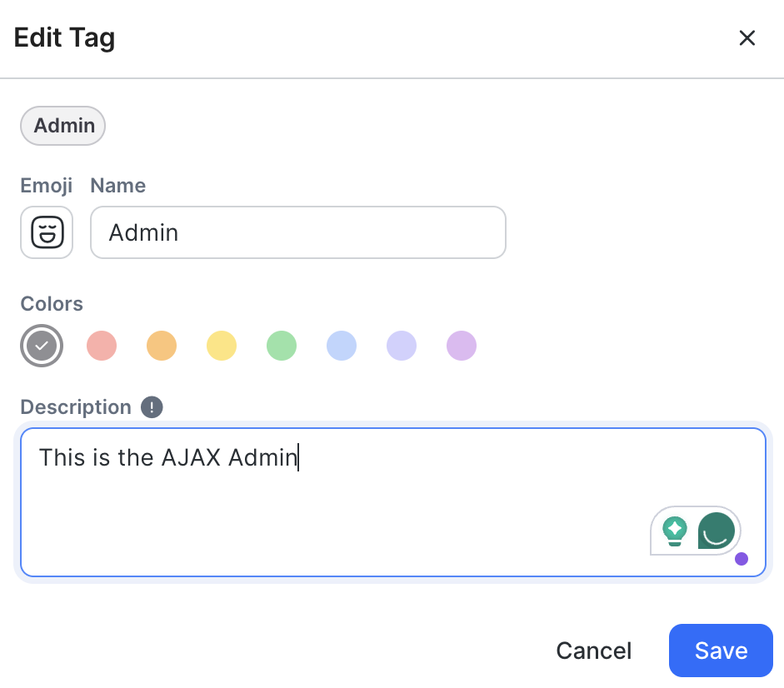
Task: Click the Name input field
Action: click(297, 232)
